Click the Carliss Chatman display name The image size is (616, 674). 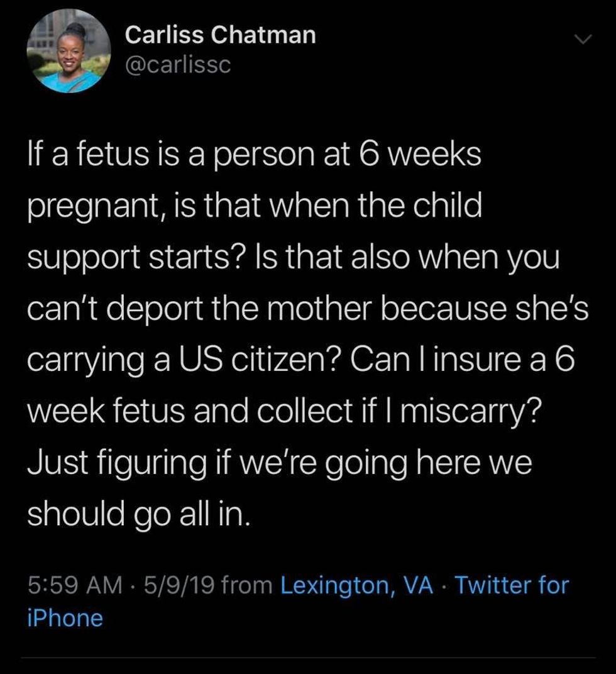[220, 35]
